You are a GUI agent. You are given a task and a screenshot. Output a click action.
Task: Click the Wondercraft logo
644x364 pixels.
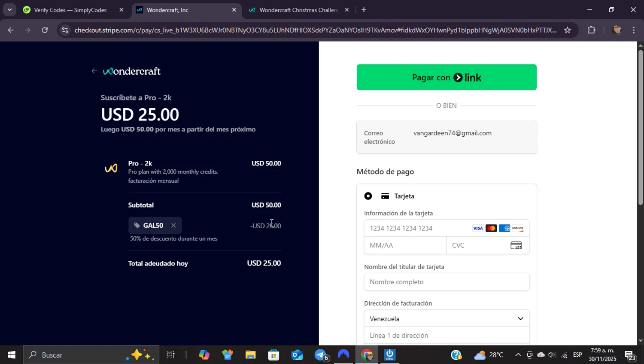click(x=132, y=71)
